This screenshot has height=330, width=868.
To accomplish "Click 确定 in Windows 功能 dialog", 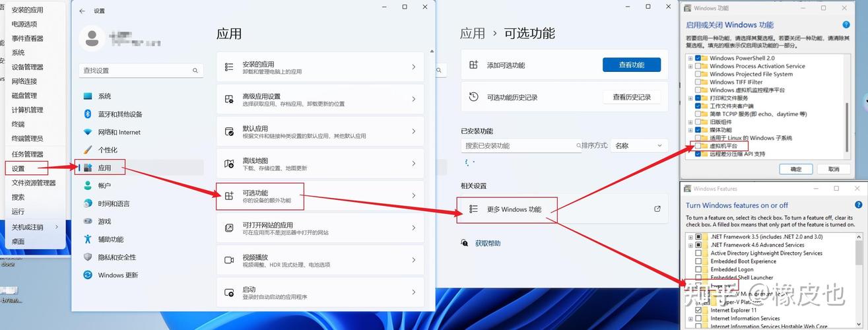I will pos(796,169).
